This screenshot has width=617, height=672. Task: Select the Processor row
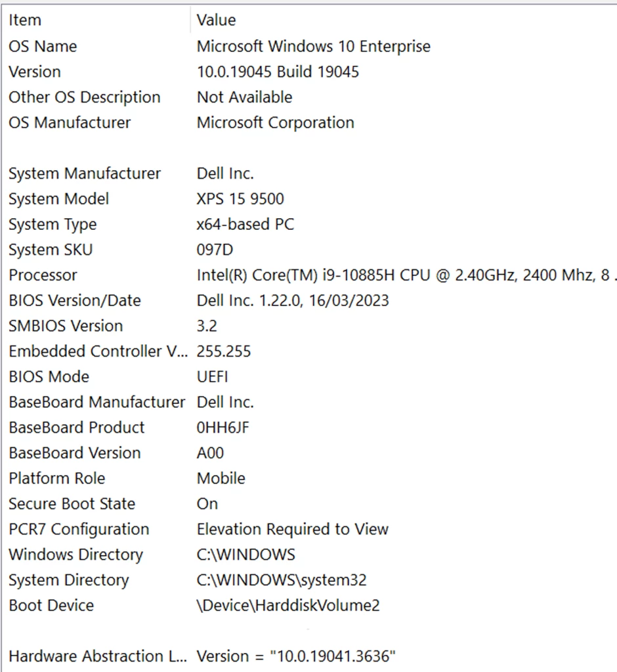point(309,275)
